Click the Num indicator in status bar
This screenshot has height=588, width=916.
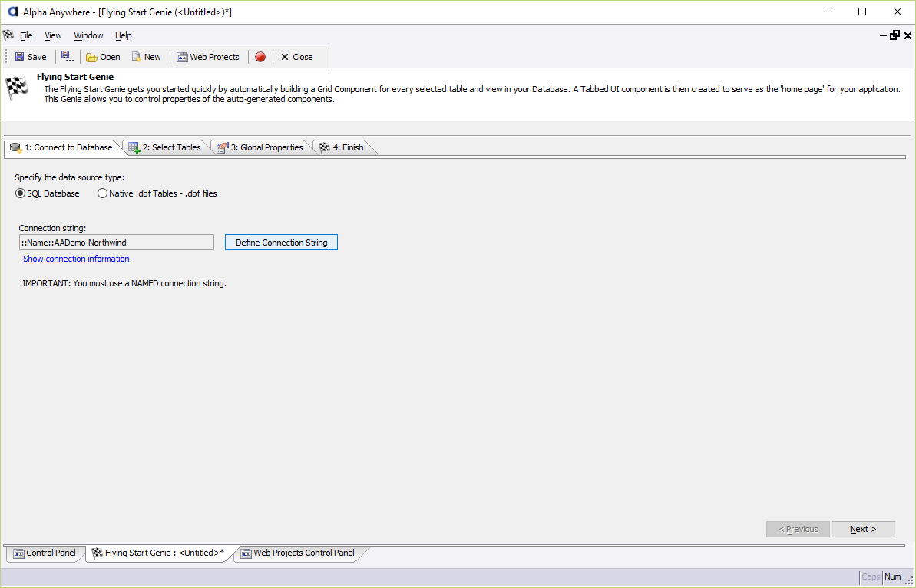(893, 577)
